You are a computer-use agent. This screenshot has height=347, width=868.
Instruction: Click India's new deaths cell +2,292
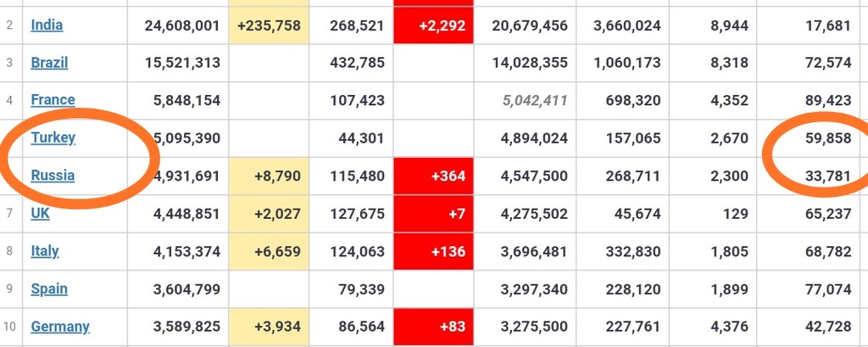click(433, 25)
